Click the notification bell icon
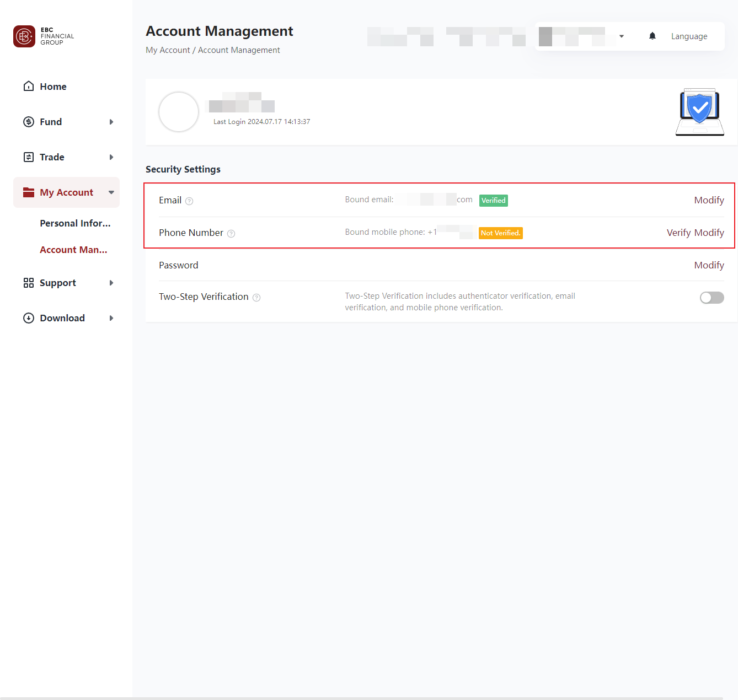This screenshot has height=700, width=738. coord(652,35)
